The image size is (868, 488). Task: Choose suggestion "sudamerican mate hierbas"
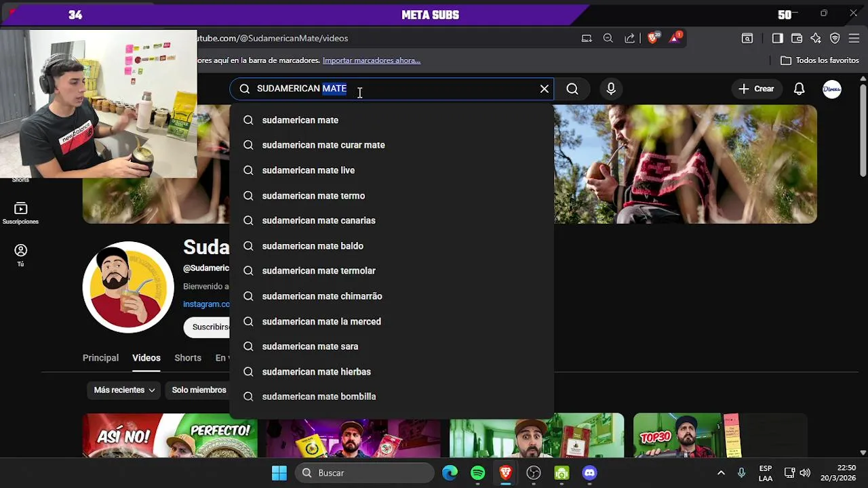pyautogui.click(x=391, y=371)
